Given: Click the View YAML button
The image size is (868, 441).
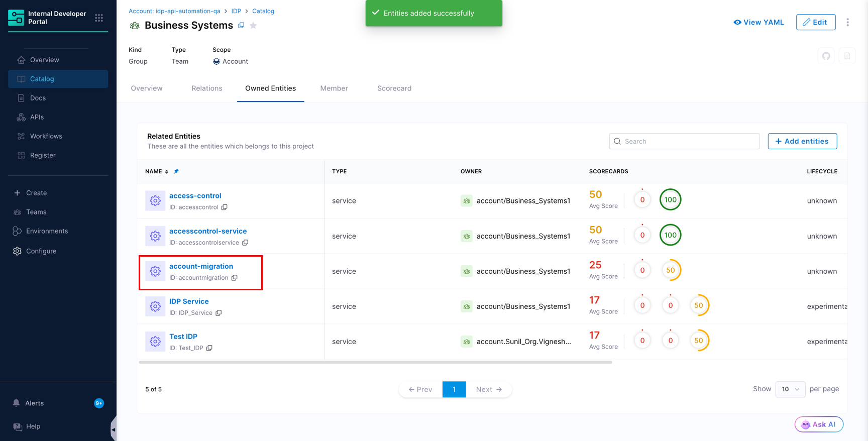Looking at the screenshot, I should [x=758, y=22].
